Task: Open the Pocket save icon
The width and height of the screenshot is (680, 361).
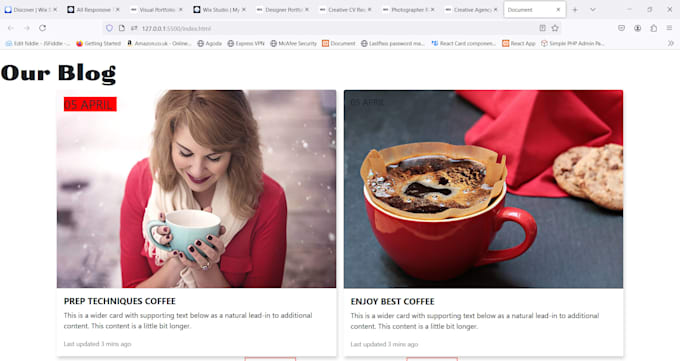Action: coord(621,28)
